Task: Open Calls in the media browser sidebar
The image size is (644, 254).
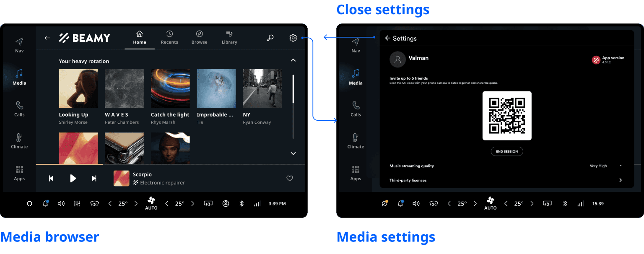Action: (19, 109)
